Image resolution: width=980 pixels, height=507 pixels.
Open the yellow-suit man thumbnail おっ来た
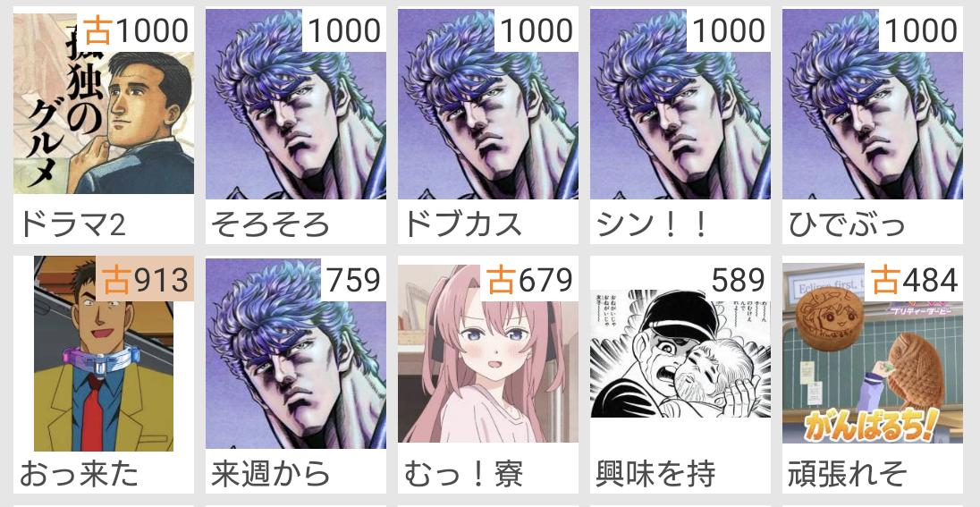click(x=104, y=354)
